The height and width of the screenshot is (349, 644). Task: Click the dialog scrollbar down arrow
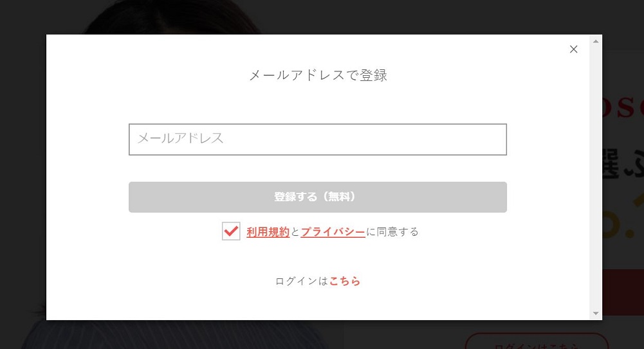596,314
